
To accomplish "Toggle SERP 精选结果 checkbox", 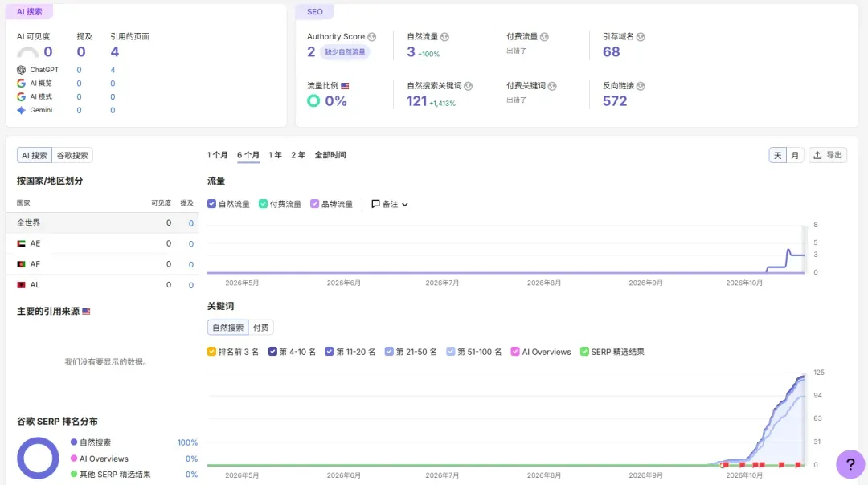I will coord(584,351).
